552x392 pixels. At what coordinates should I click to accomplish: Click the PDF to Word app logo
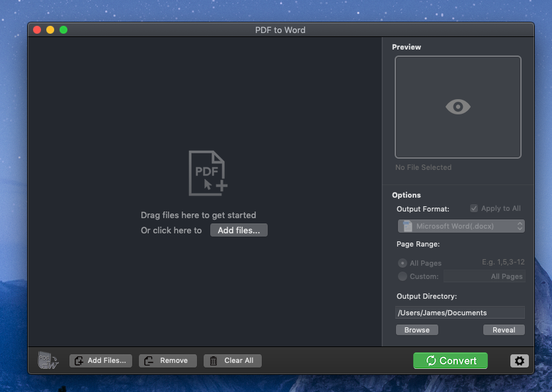(48, 360)
